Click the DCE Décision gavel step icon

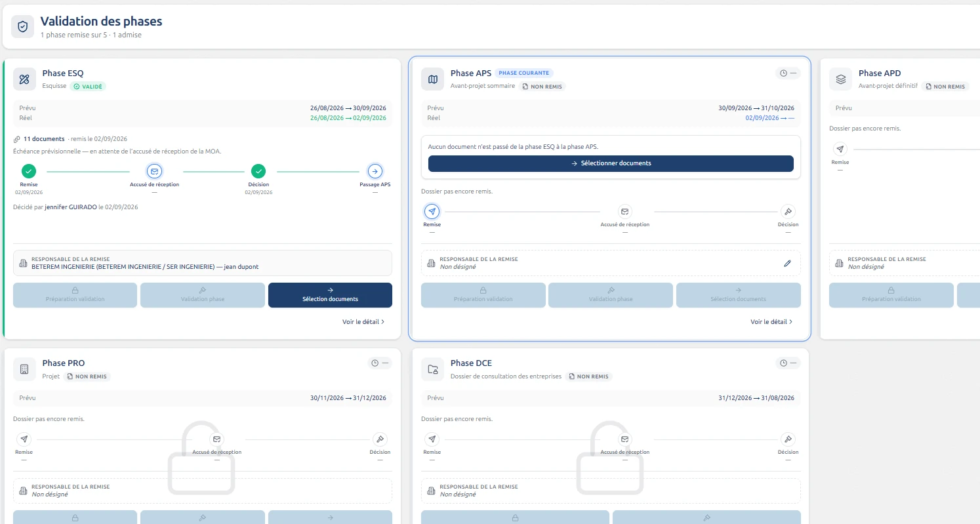click(788, 439)
